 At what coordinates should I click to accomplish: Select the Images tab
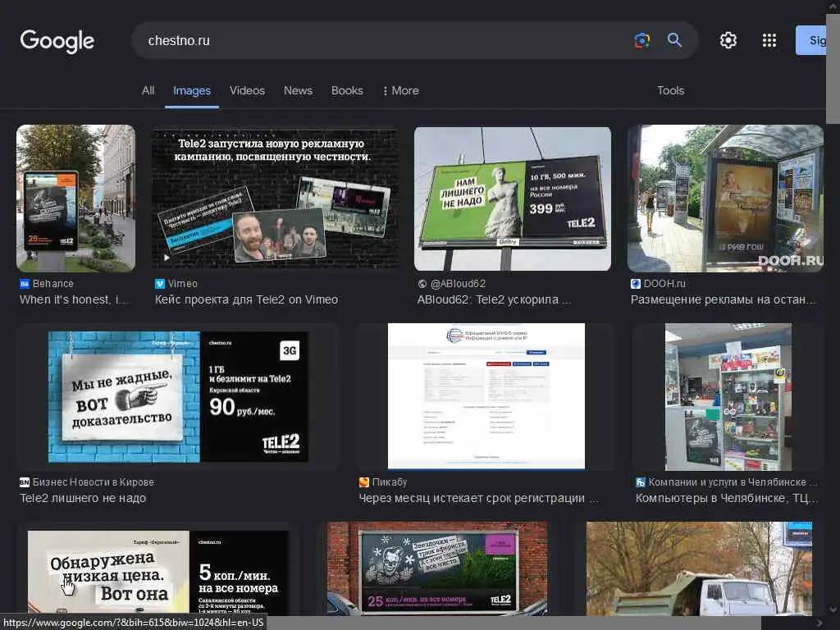192,91
